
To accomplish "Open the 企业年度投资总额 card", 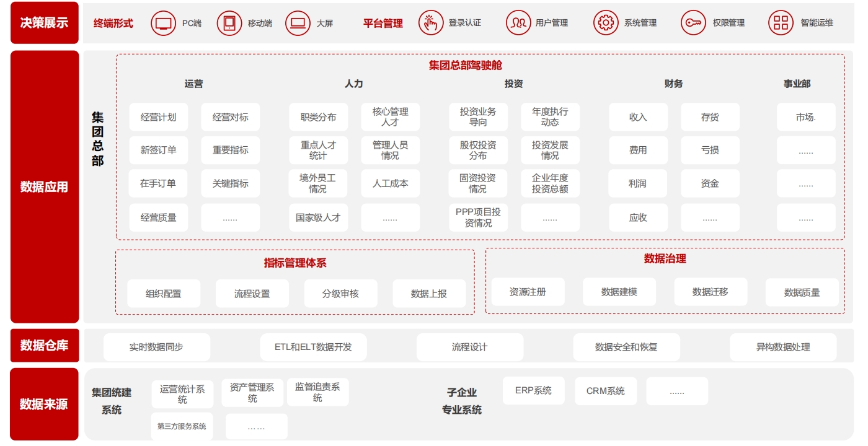I will coord(550,183).
